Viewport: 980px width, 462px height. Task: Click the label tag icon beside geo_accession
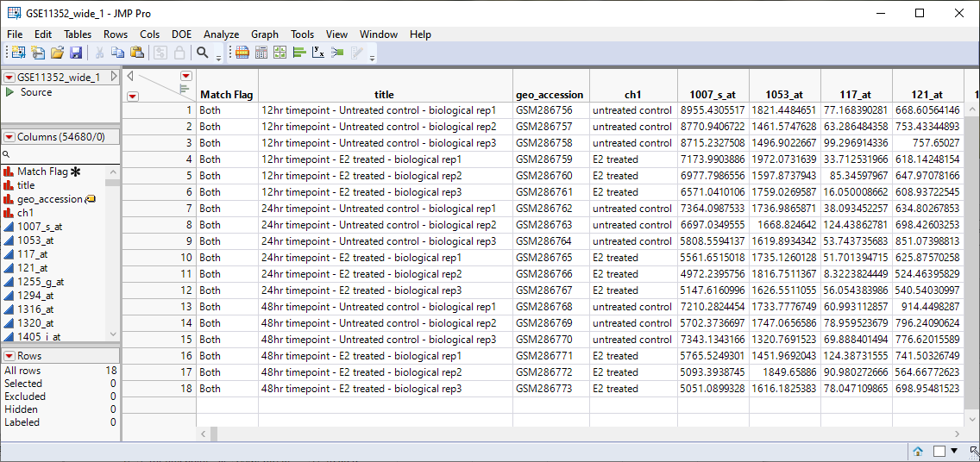tap(90, 199)
